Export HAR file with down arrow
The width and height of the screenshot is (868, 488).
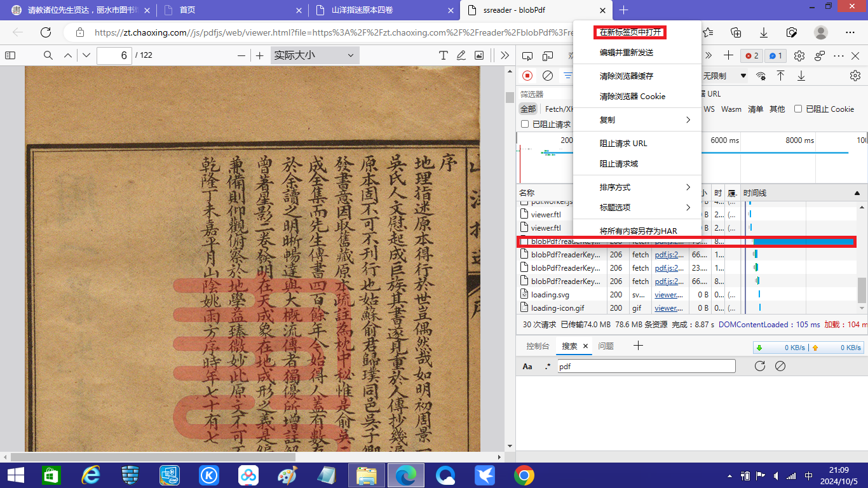[x=801, y=76]
